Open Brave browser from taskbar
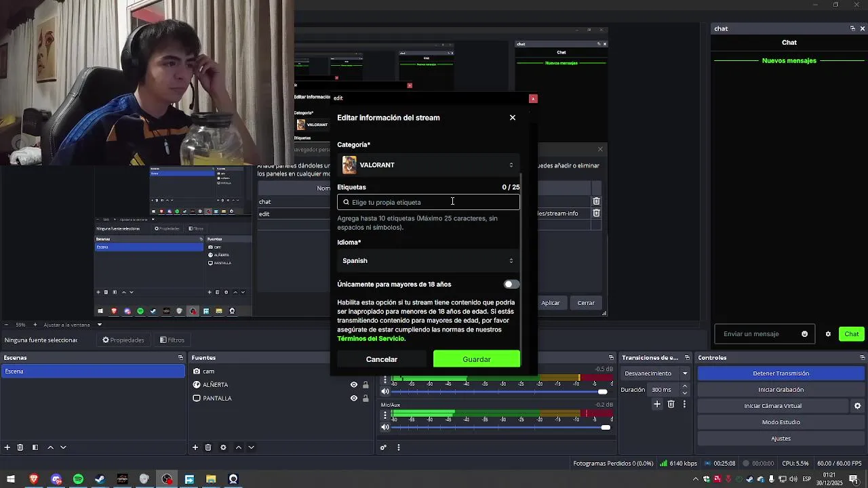This screenshot has height=488, width=868. [x=33, y=479]
